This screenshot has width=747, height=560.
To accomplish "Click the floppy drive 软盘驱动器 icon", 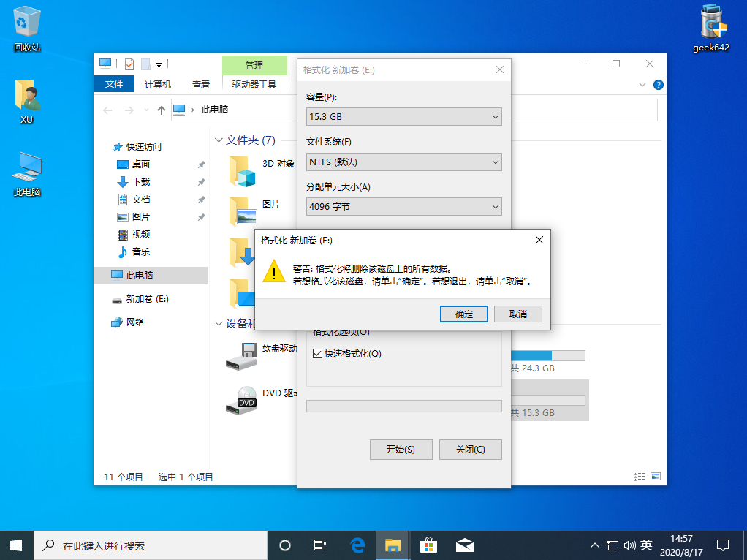I will (241, 357).
